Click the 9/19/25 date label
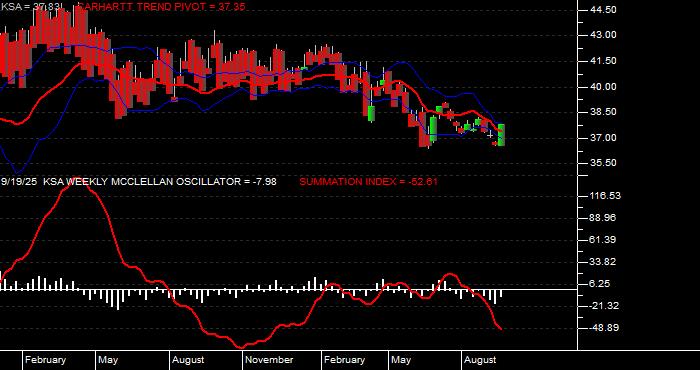Image resolution: width=700 pixels, height=370 pixels. click(x=20, y=181)
